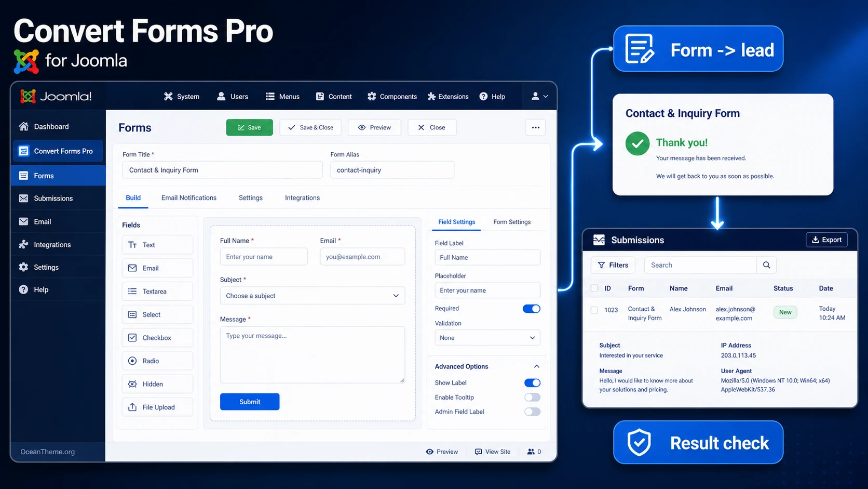Edit the Field Label input
Viewport: 868px width, 489px height.
click(487, 257)
